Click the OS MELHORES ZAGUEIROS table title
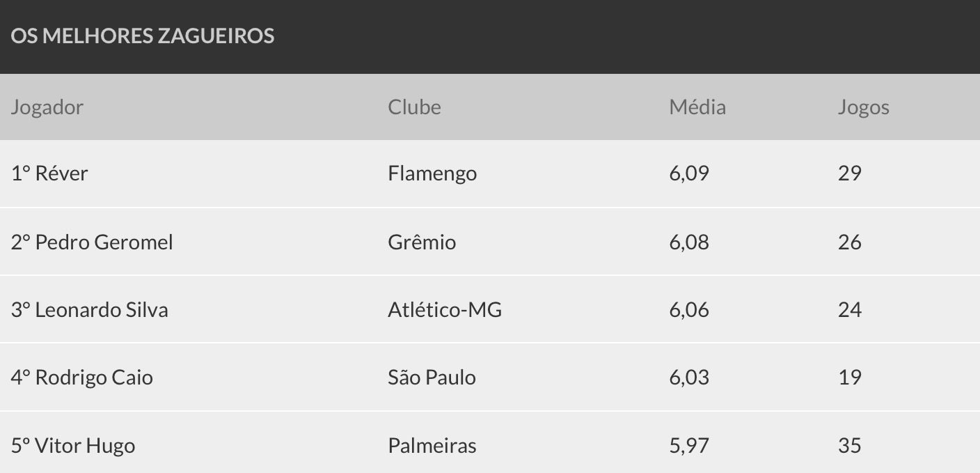 (x=143, y=36)
